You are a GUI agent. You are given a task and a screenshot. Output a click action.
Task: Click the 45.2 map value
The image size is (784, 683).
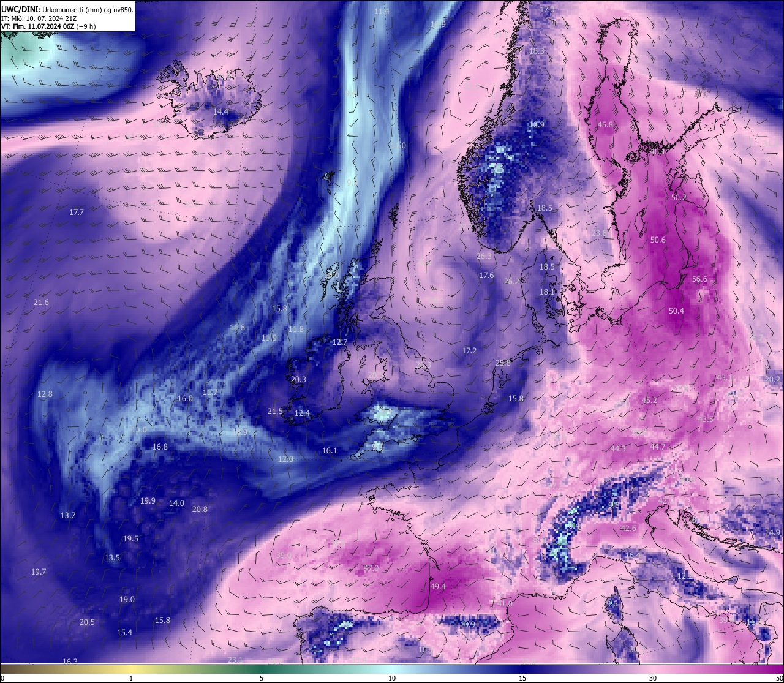(x=649, y=400)
